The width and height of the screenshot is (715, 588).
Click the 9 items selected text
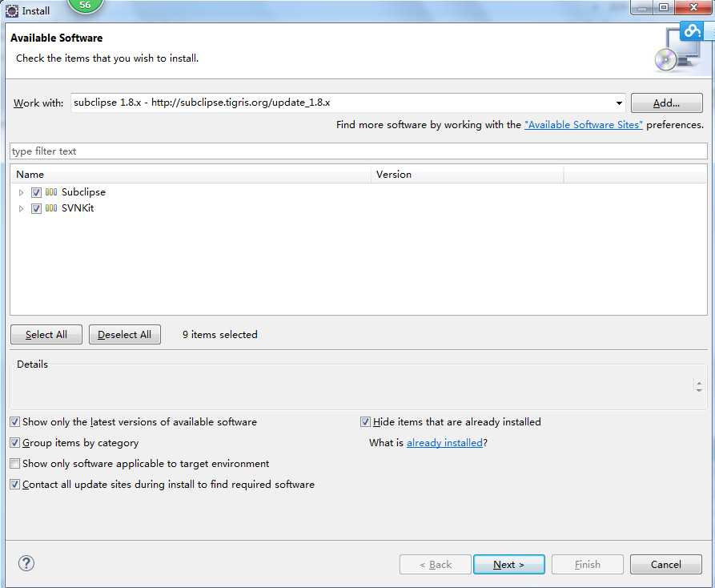220,334
